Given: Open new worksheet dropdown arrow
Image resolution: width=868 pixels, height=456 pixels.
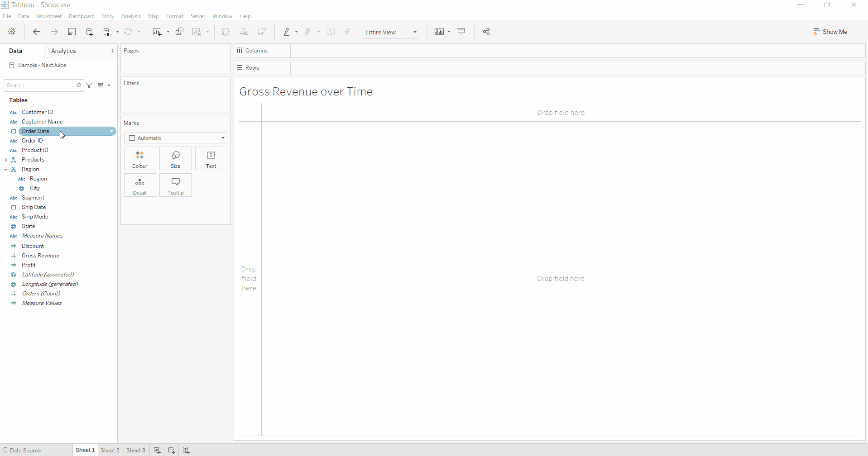Looking at the screenshot, I should 168,32.
